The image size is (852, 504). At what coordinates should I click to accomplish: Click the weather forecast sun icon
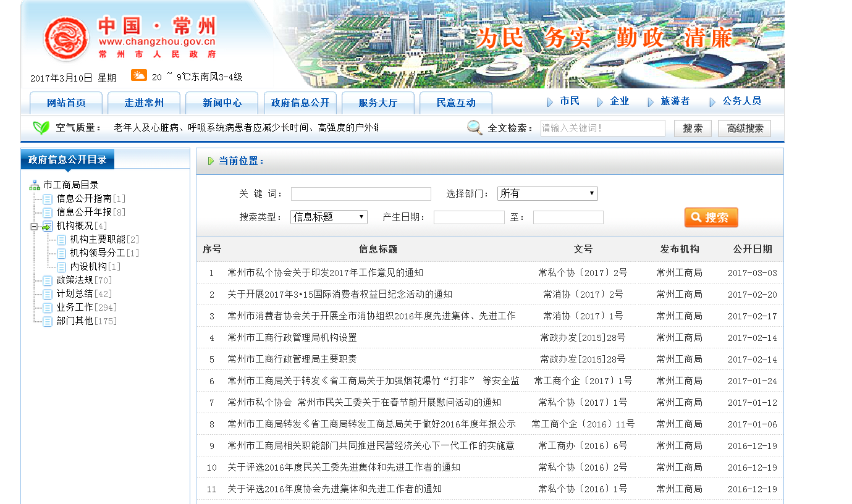138,75
